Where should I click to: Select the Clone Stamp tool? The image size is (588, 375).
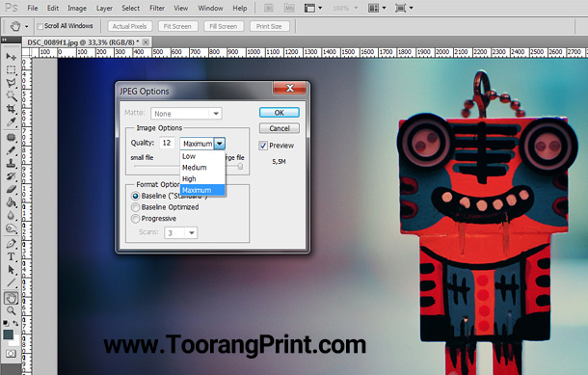click(11, 164)
